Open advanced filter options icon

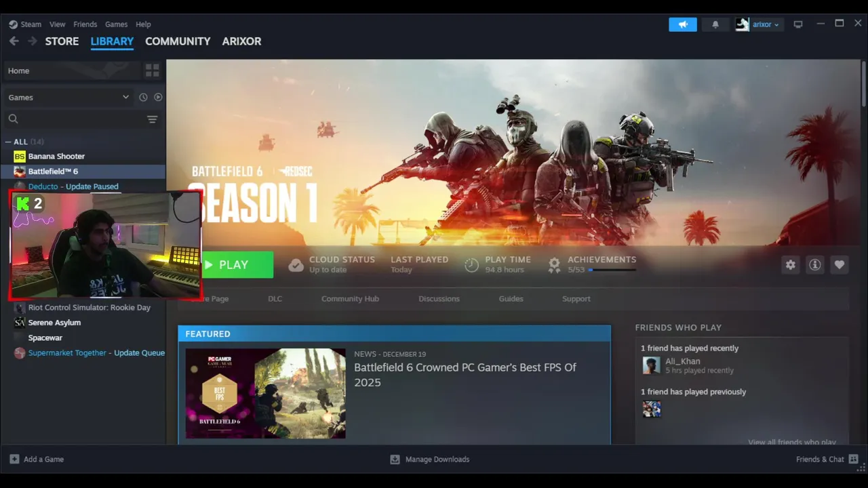point(152,119)
